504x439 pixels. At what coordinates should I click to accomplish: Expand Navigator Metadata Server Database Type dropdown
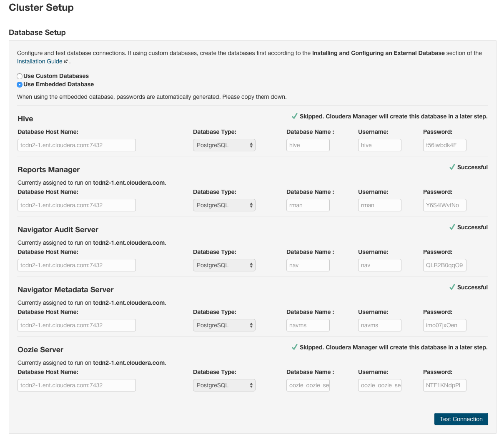(224, 325)
